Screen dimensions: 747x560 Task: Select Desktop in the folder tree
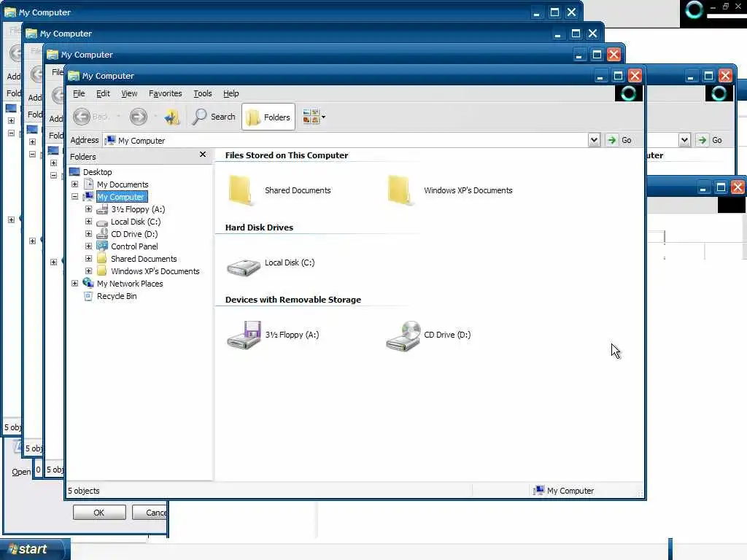pos(97,172)
